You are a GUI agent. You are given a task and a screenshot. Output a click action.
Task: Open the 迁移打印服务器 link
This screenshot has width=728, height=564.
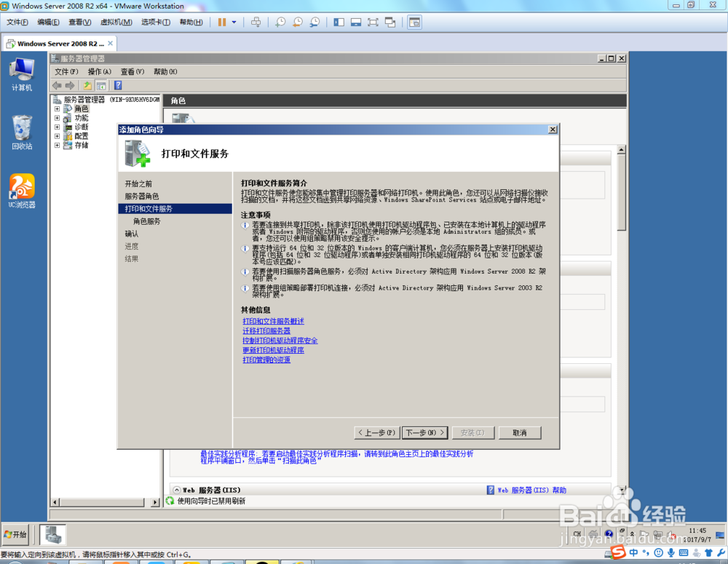pyautogui.click(x=266, y=331)
